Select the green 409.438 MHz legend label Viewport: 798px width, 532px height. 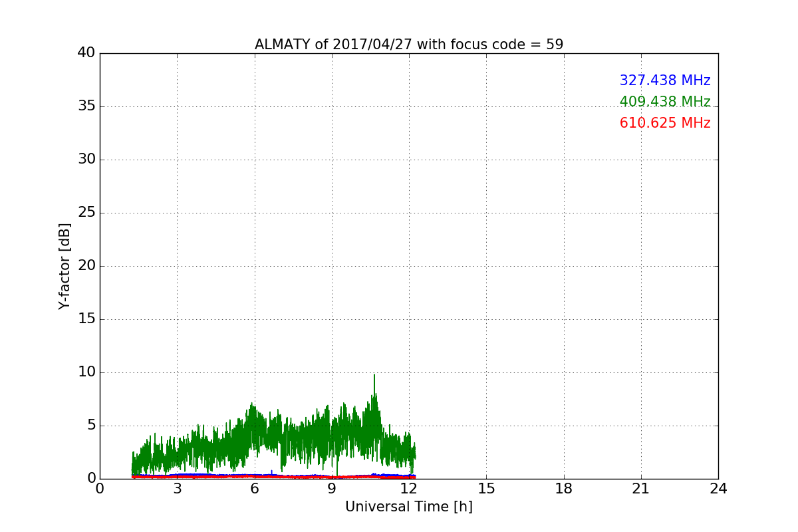[665, 102]
